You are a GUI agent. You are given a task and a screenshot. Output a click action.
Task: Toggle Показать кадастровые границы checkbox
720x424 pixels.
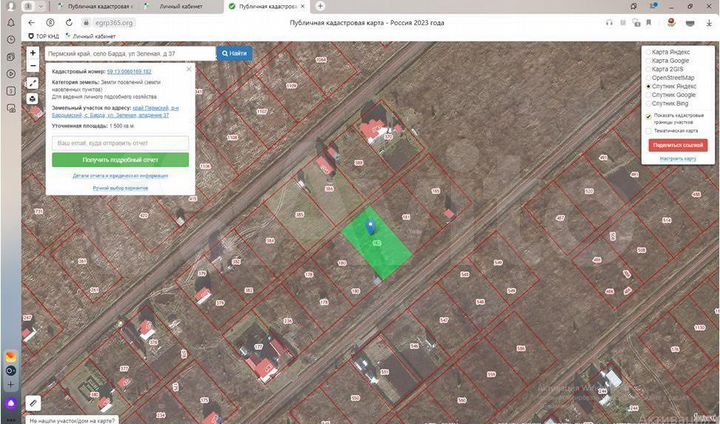648,116
